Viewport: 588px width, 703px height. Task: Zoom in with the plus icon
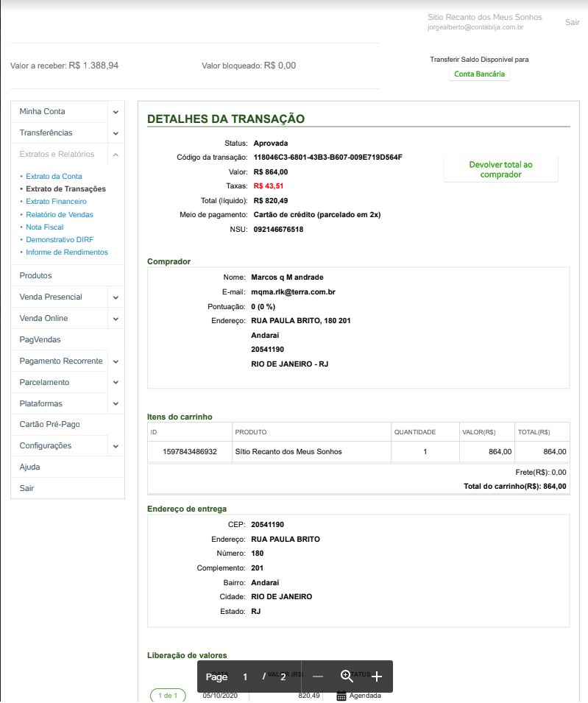[377, 676]
